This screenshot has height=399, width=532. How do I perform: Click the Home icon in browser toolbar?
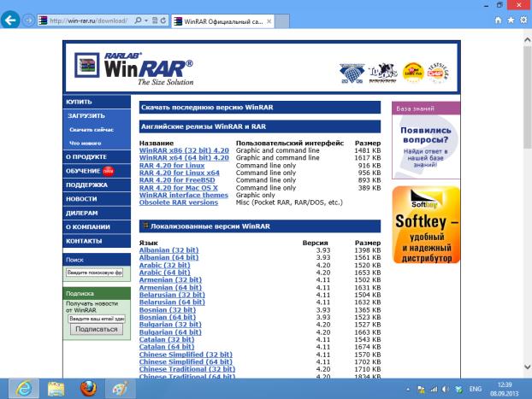click(x=498, y=21)
